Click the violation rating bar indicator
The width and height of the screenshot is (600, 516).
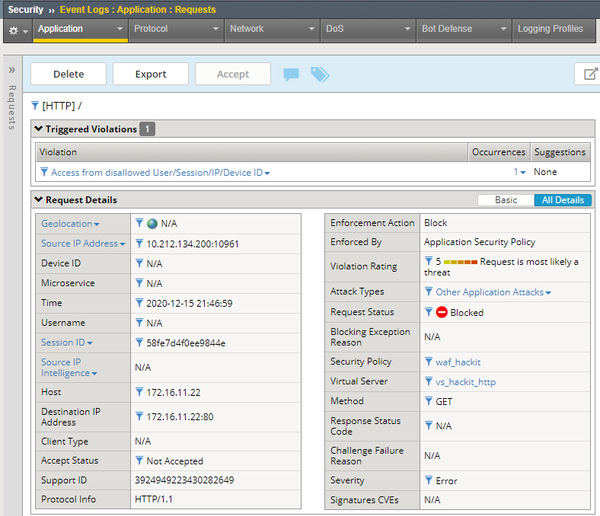click(x=460, y=262)
